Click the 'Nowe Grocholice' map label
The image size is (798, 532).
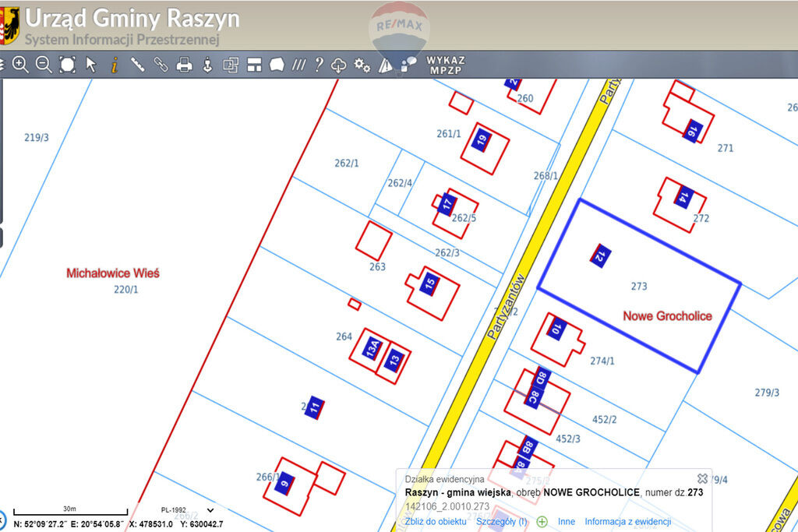[x=668, y=316]
